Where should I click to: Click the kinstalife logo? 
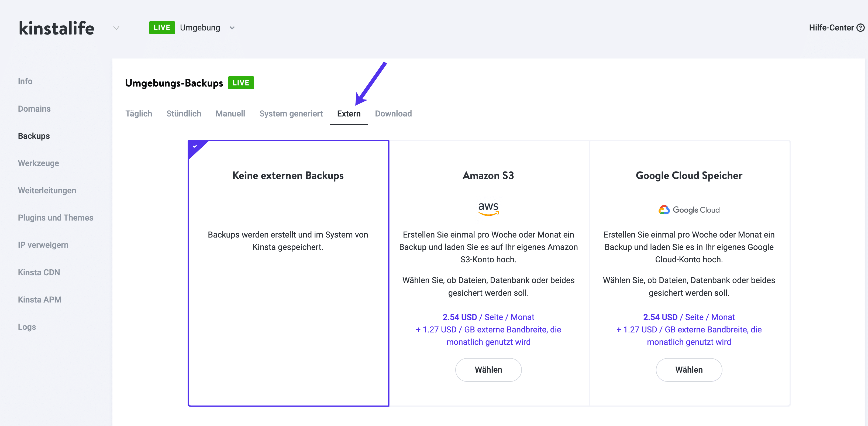(56, 28)
